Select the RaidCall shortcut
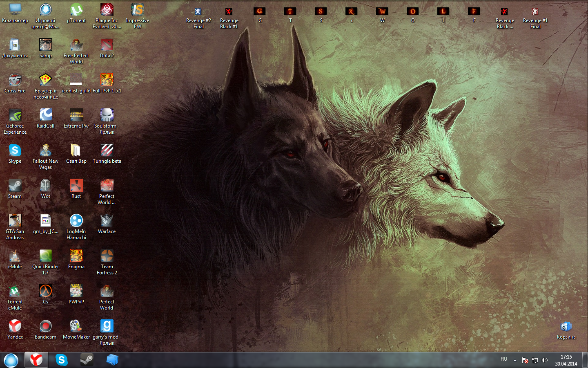The image size is (588, 368). (x=46, y=119)
